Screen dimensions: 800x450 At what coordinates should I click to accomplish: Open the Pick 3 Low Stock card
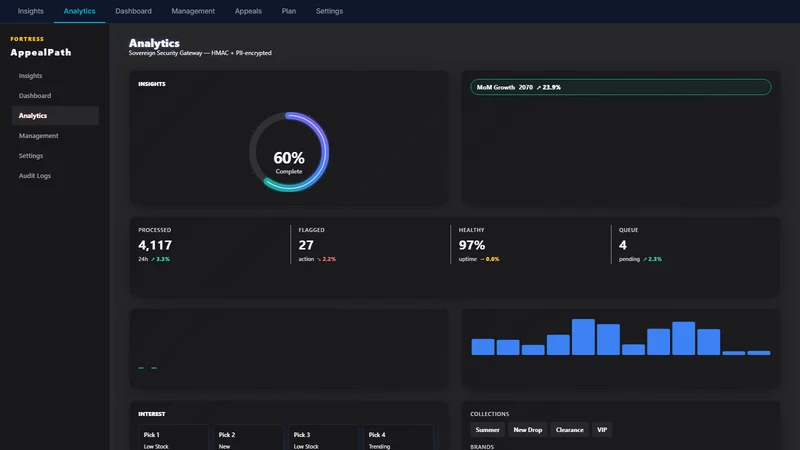coord(323,438)
